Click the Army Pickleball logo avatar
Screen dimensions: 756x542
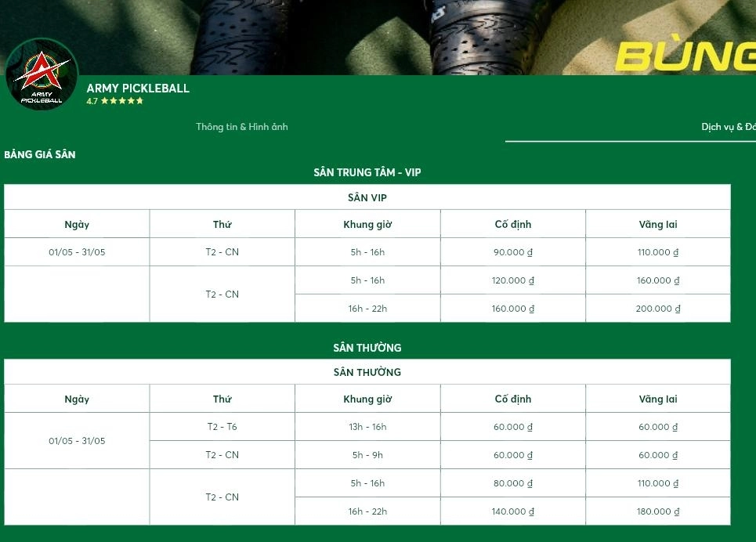42,74
